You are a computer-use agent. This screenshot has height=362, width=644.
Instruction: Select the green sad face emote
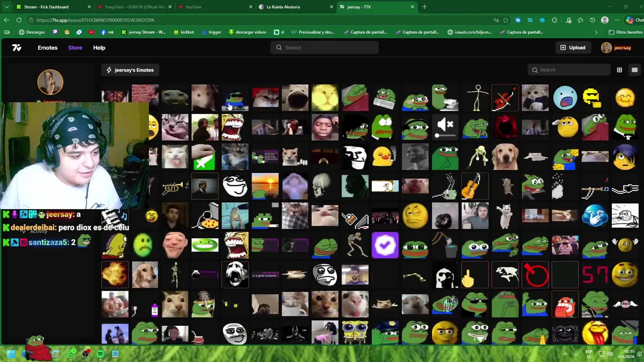(144, 246)
